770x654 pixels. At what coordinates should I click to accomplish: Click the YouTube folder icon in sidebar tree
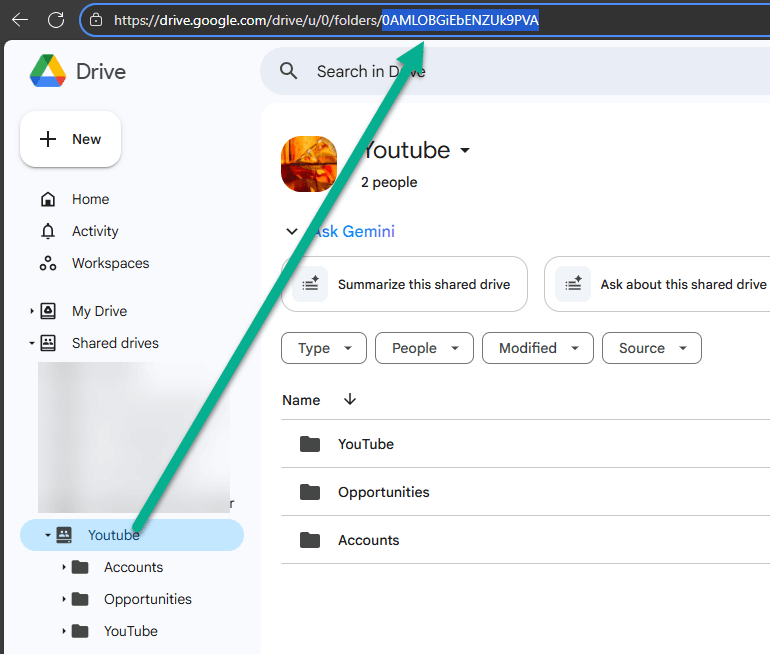pos(80,631)
